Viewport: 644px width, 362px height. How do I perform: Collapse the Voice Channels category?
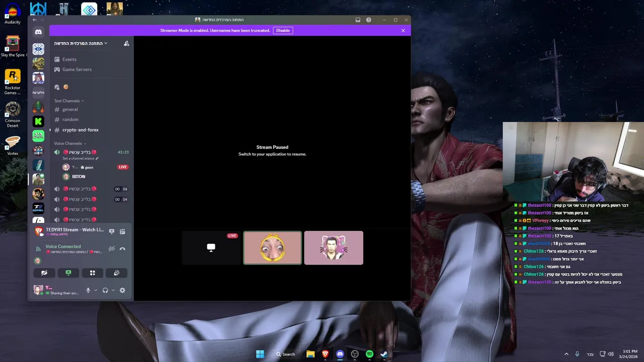tap(70, 143)
